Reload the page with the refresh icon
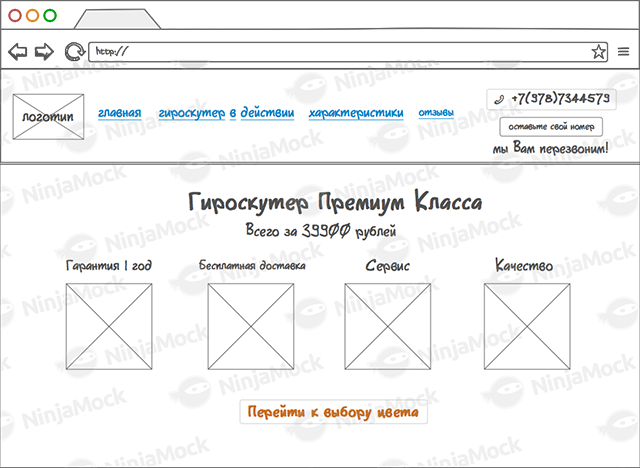640x468 pixels. click(x=74, y=52)
